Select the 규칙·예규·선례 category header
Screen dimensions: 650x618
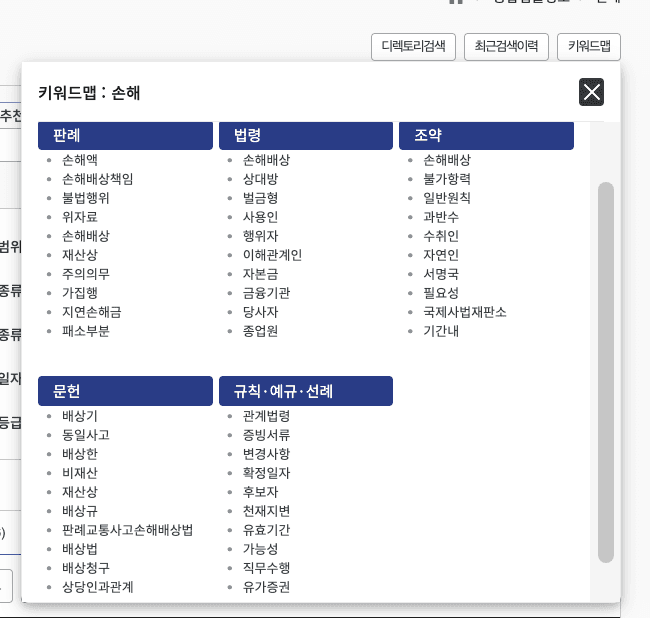coord(306,391)
